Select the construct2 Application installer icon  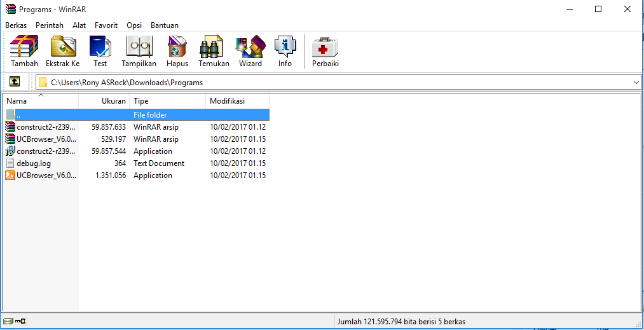pyautogui.click(x=10, y=151)
